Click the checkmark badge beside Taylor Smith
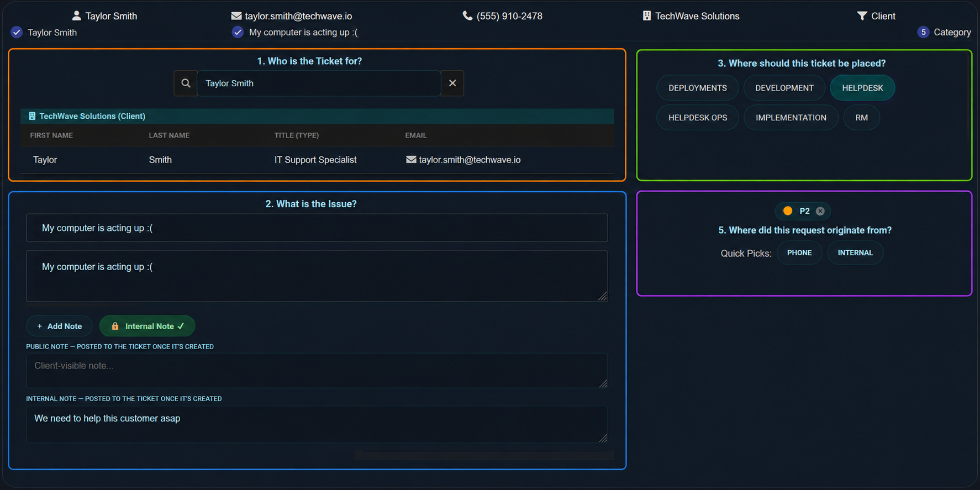The image size is (980, 490). (17, 33)
